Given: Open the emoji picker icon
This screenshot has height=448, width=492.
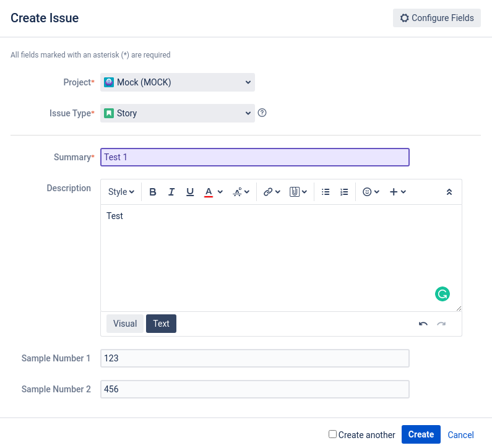Looking at the screenshot, I should pos(367,192).
